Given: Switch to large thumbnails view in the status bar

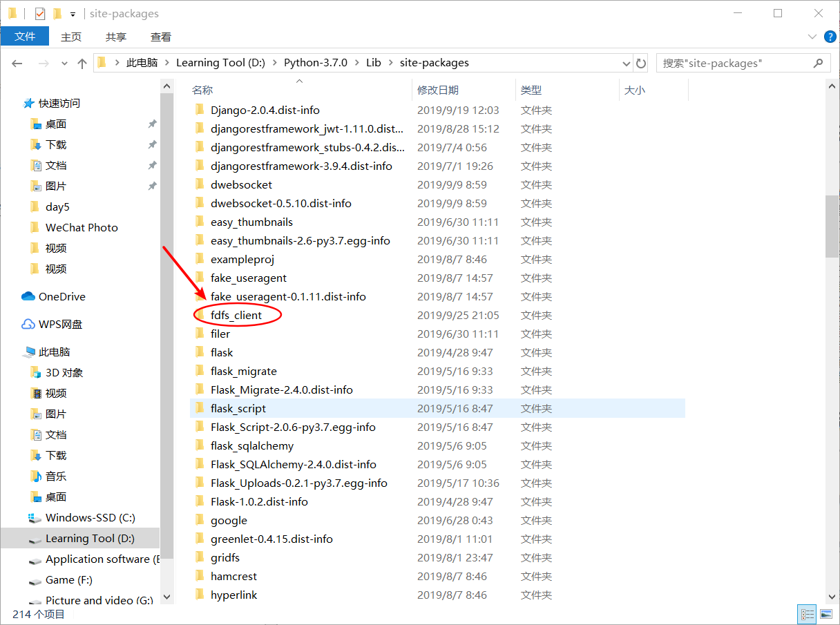Looking at the screenshot, I should click(826, 614).
